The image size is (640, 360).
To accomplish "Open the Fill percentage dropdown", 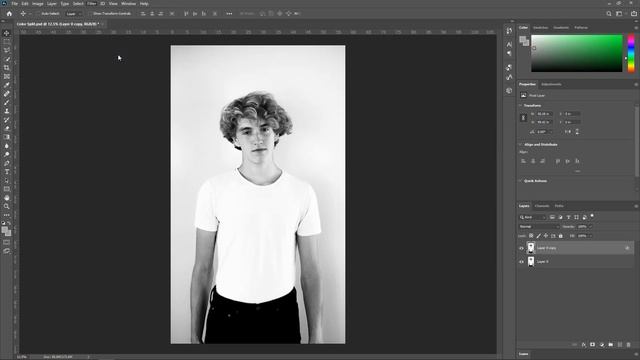I will (590, 236).
